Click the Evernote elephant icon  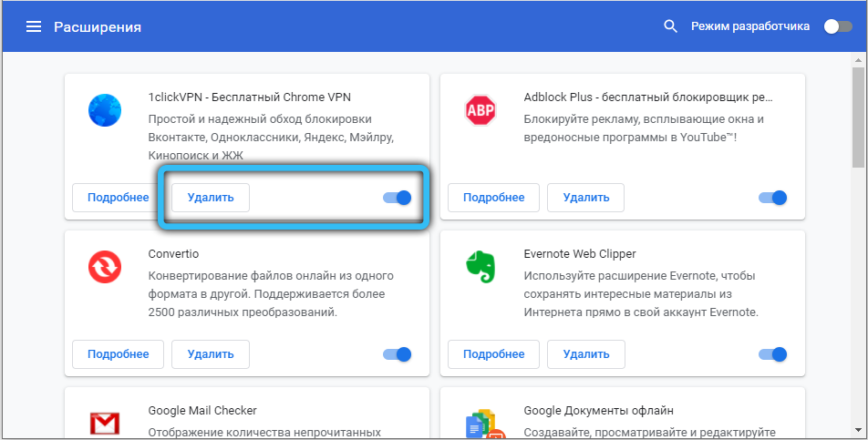(x=480, y=267)
